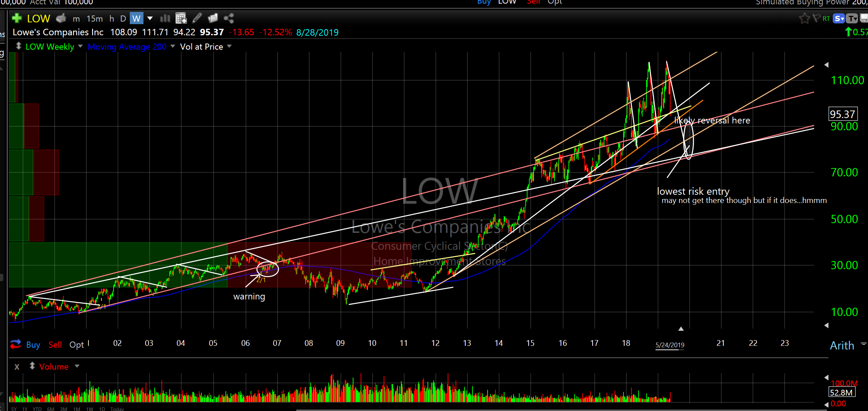Click the star favorite icon
The width and height of the screenshot is (868, 411).
point(804,18)
